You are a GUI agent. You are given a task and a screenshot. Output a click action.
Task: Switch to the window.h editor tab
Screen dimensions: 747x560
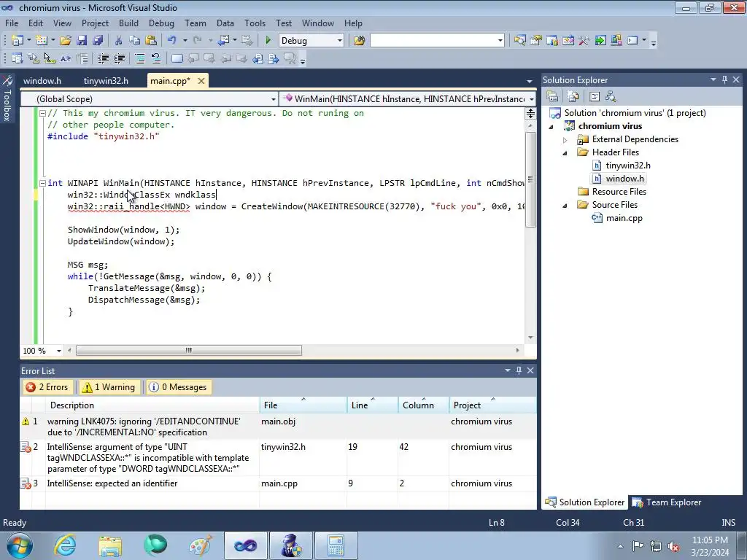(42, 80)
